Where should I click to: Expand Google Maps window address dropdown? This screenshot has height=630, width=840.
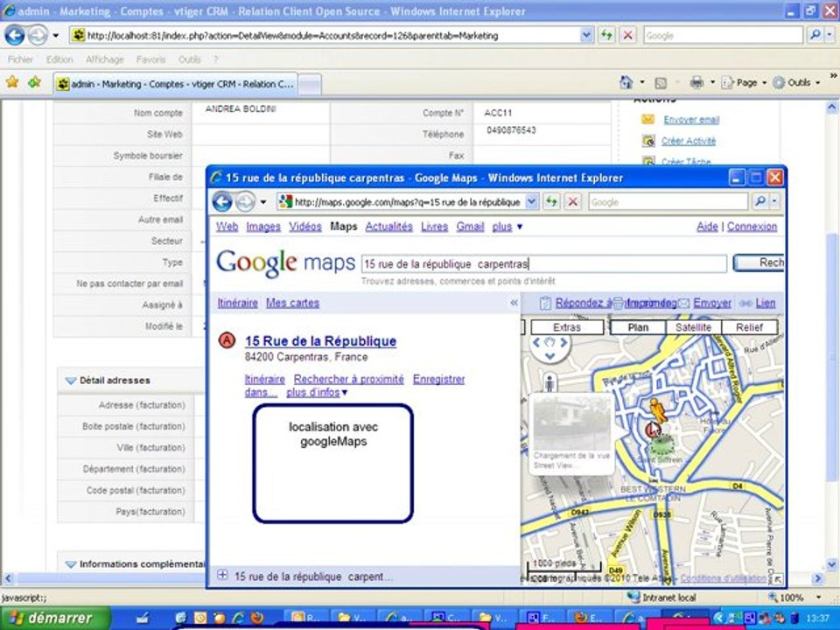[531, 202]
